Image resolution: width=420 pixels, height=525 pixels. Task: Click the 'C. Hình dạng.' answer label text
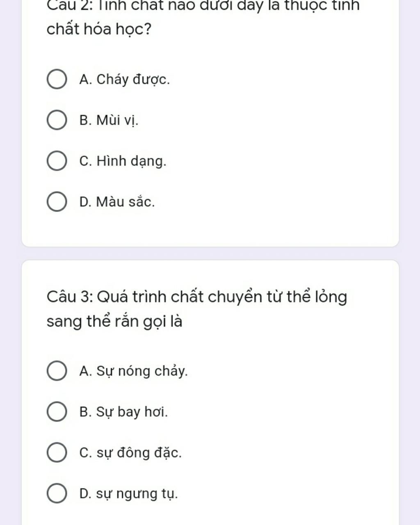tap(123, 161)
